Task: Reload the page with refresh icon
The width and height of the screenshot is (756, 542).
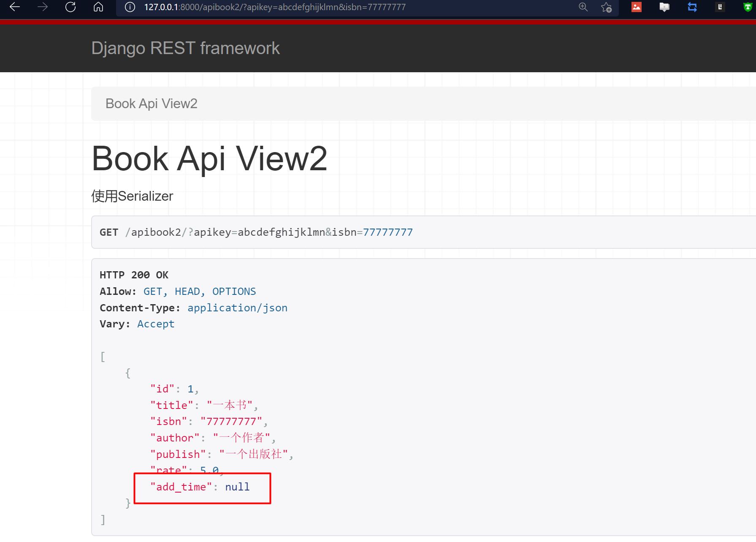Action: click(70, 7)
